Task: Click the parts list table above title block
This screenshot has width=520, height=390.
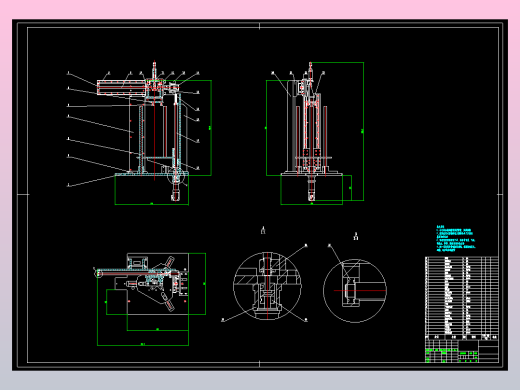Action: 462,298
